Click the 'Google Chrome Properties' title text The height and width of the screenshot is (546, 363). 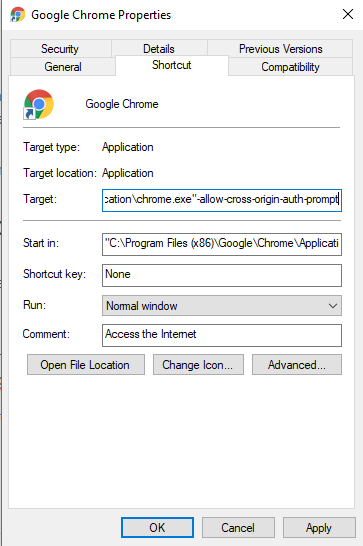(101, 15)
